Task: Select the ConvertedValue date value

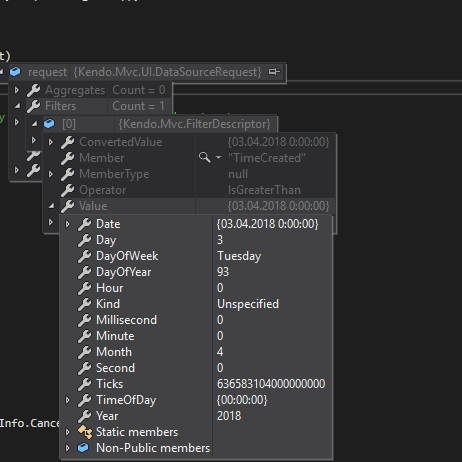Action: point(279,142)
